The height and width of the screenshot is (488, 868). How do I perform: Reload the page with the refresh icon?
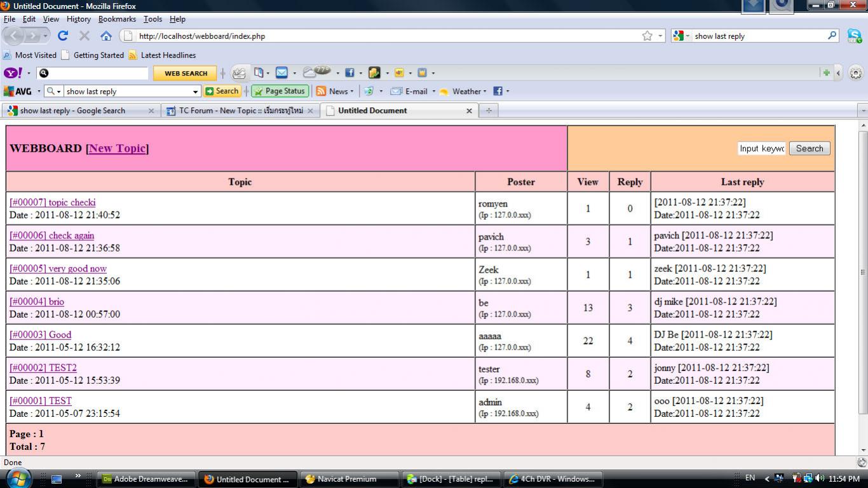(62, 36)
